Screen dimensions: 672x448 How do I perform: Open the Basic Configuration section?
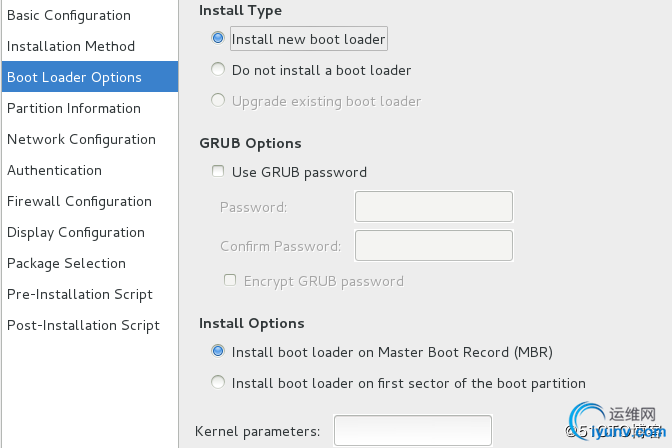click(69, 15)
